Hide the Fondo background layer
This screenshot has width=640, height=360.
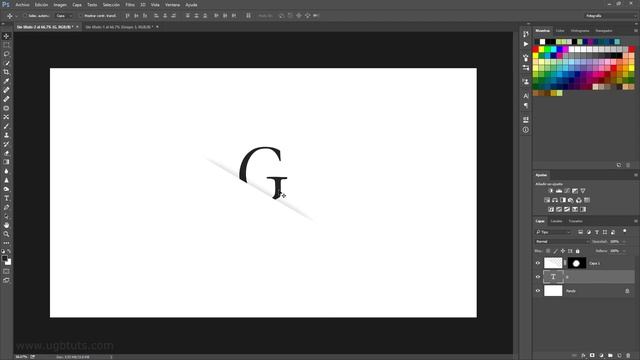[538, 291]
